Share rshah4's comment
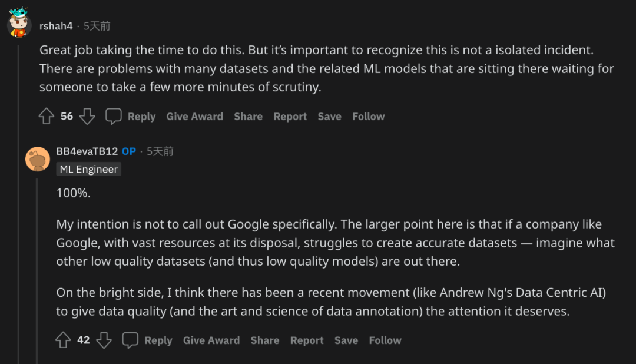Screen dimensions: 636x364 click(x=248, y=117)
